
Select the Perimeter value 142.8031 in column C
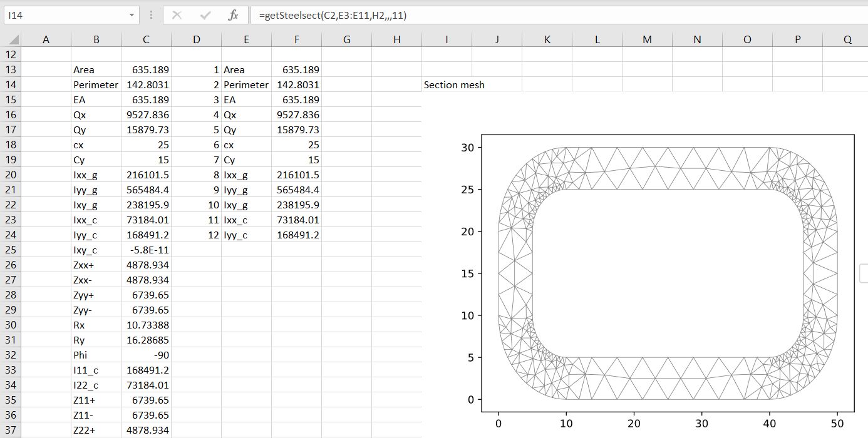[x=146, y=84]
